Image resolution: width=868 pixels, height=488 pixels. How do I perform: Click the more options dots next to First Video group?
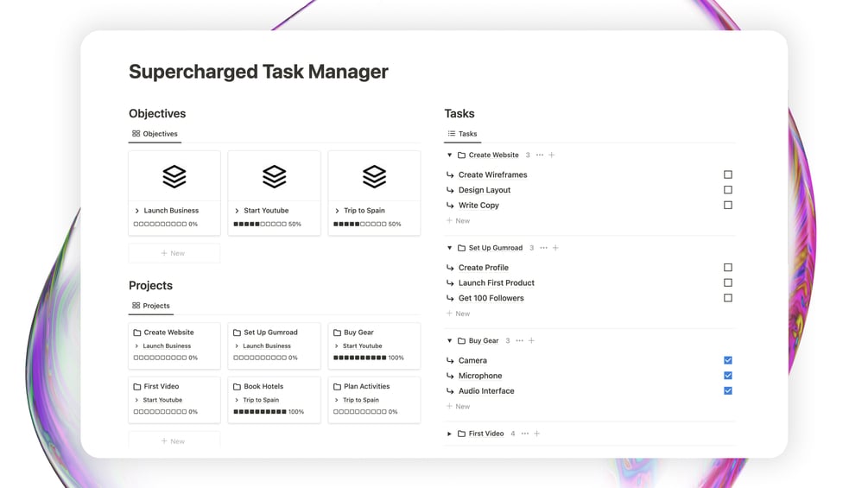(525, 434)
